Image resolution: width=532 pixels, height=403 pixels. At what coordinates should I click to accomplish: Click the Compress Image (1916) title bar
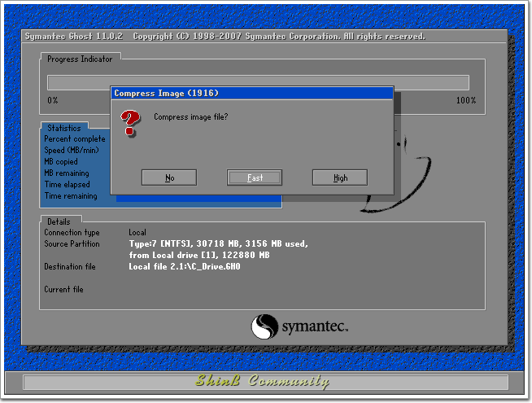[252, 93]
